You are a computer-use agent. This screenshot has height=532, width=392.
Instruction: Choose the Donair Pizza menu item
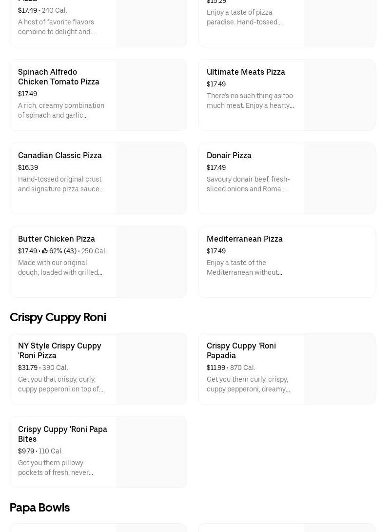(x=229, y=155)
